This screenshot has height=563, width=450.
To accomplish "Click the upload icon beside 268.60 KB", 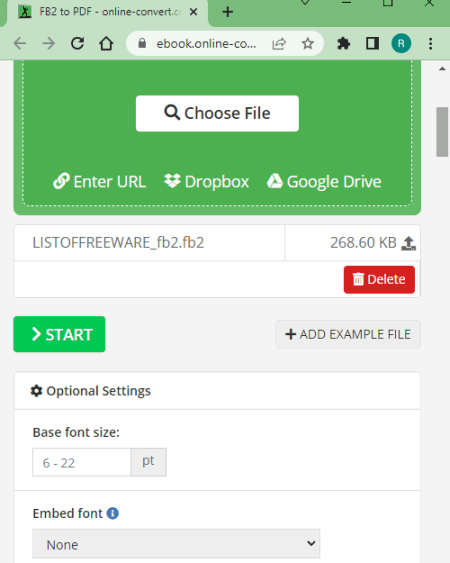I will click(408, 243).
